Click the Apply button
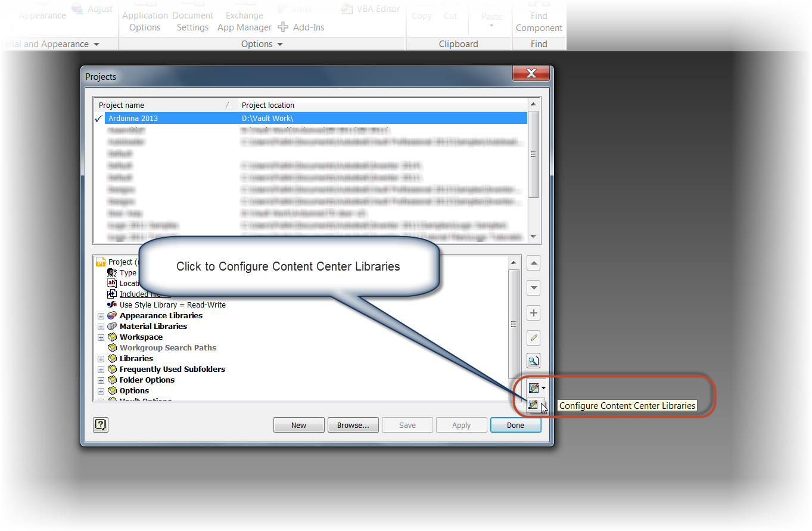The width and height of the screenshot is (812, 531). pos(462,425)
